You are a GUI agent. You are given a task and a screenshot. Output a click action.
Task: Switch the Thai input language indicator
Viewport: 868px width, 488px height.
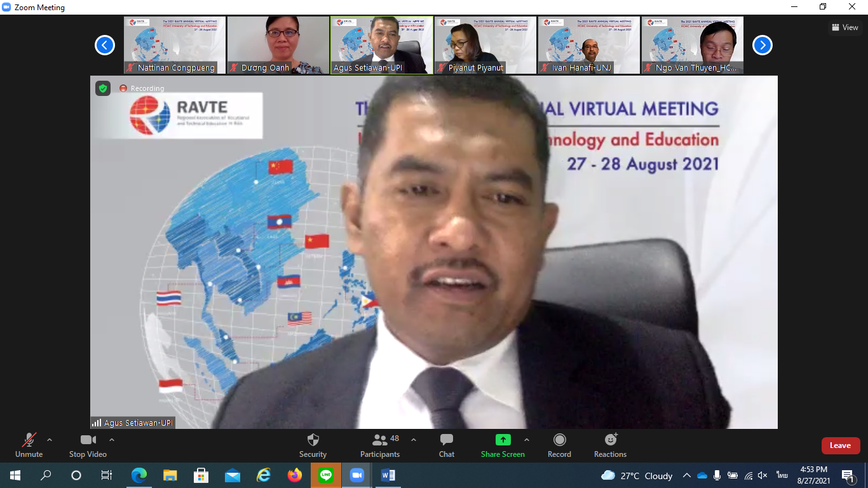point(781,475)
